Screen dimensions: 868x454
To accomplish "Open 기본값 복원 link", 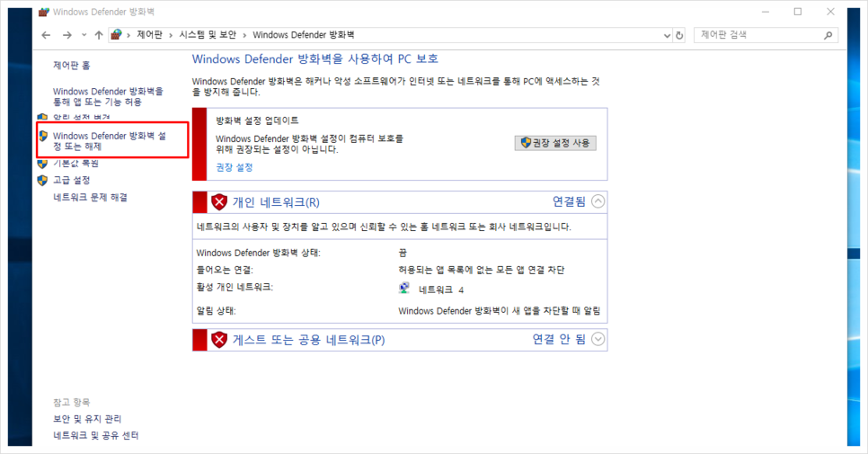I will coord(75,164).
